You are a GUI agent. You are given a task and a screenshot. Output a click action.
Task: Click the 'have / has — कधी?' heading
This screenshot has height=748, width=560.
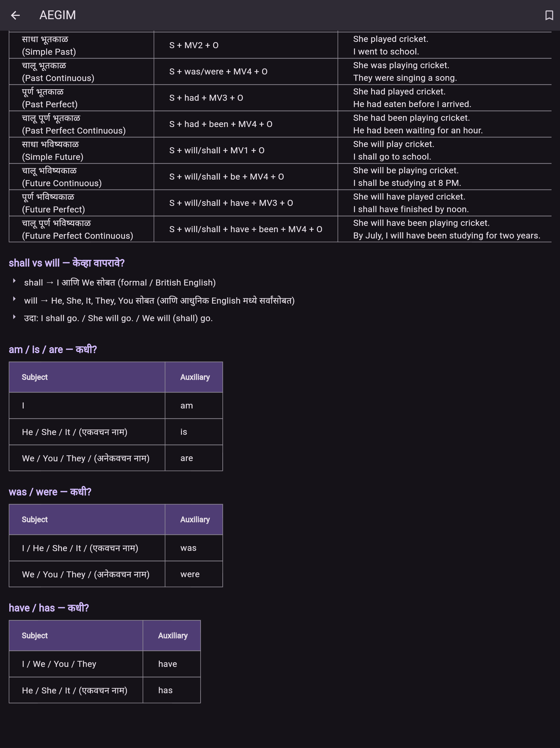click(x=49, y=608)
